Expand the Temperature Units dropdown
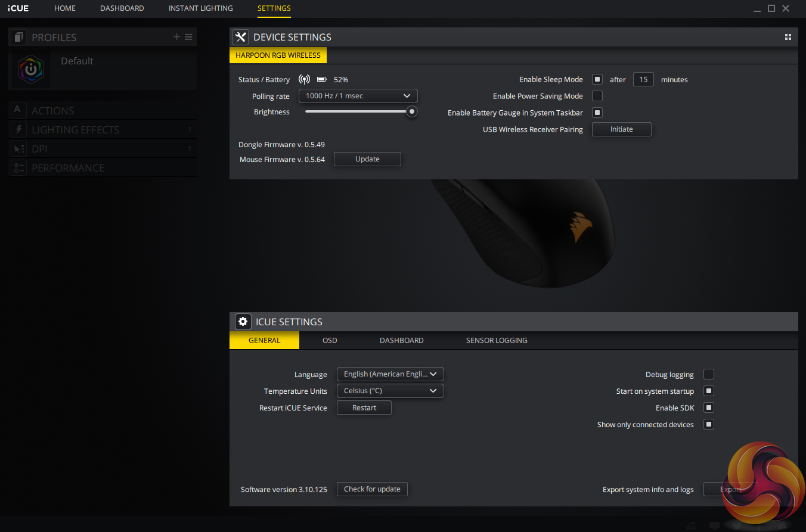 click(390, 391)
